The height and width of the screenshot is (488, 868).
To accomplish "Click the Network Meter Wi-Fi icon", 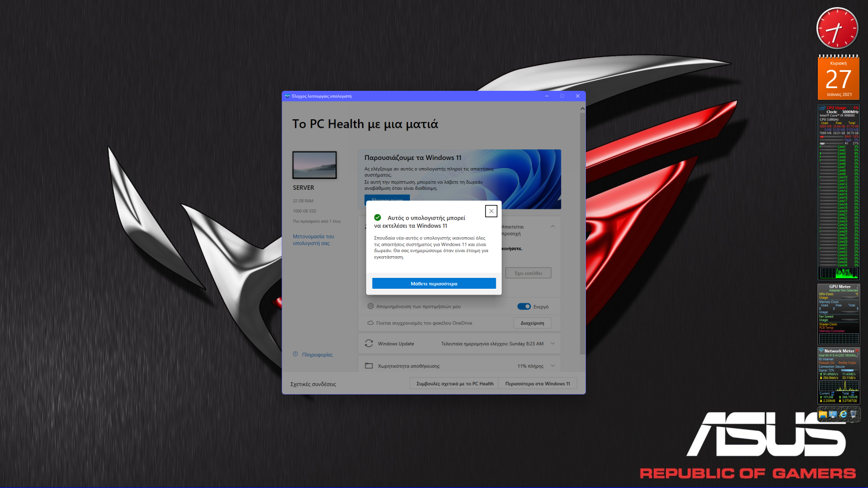I will pos(821,351).
